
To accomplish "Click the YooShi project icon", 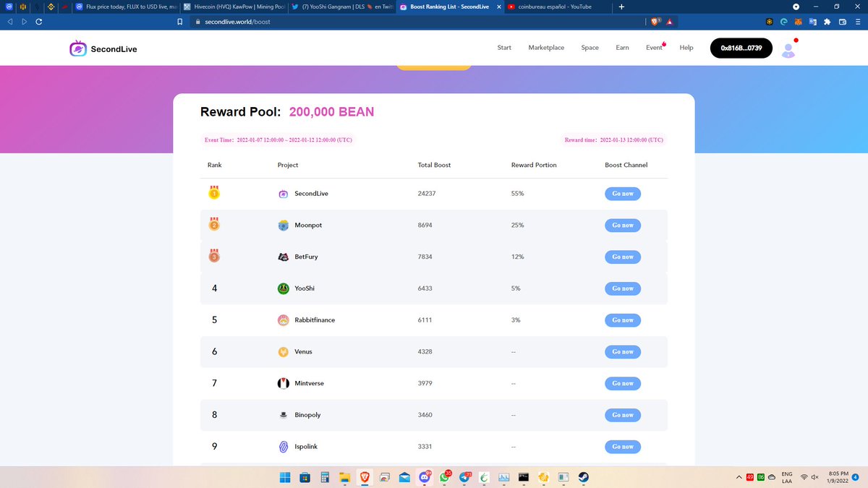I will coord(284,288).
